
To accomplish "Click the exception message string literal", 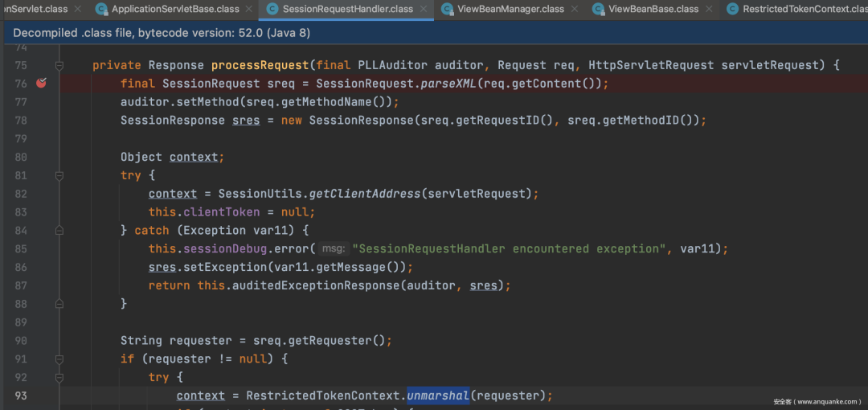I will (508, 248).
